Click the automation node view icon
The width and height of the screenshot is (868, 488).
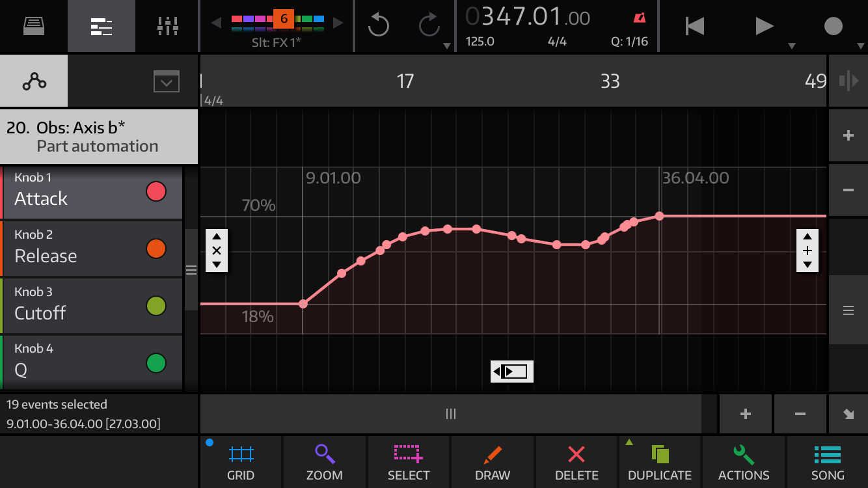point(34,80)
